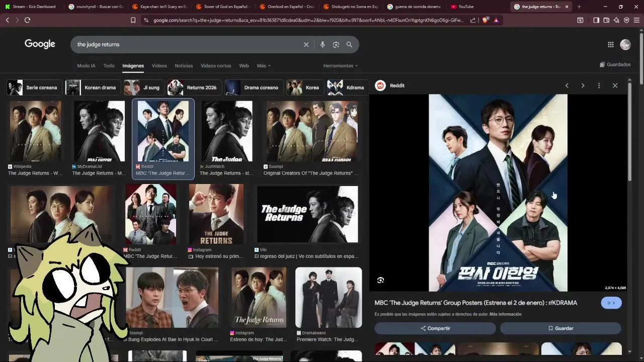Open the Brave Rewards triangle icon

(x=496, y=20)
